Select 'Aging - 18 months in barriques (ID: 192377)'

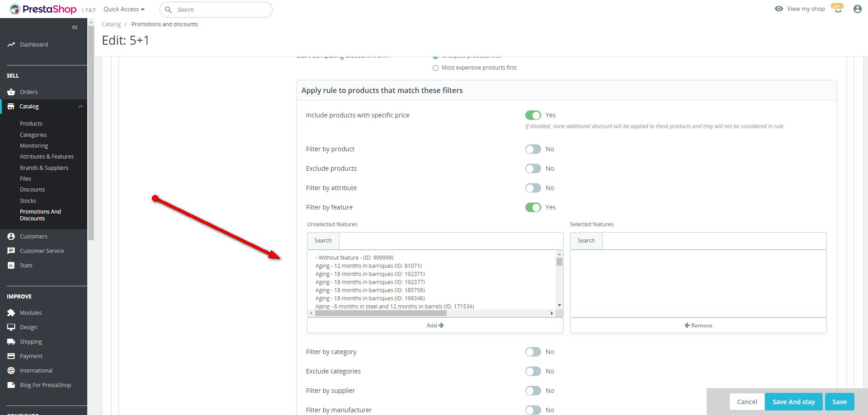click(x=370, y=282)
